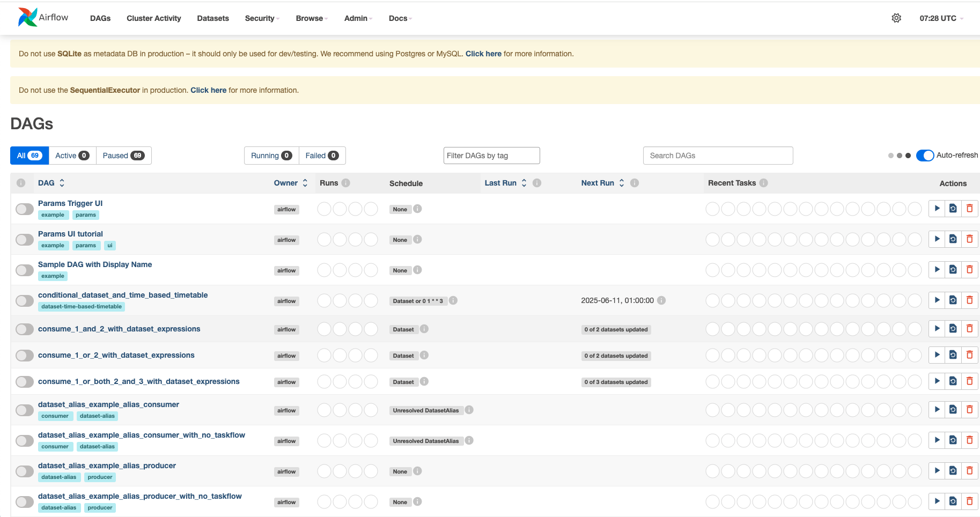
Task: Open Cluster Activity page
Action: (x=154, y=18)
